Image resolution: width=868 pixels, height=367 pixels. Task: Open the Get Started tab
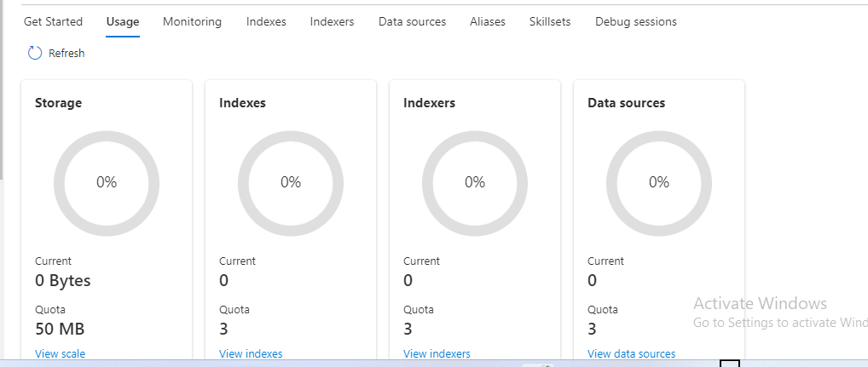click(53, 21)
